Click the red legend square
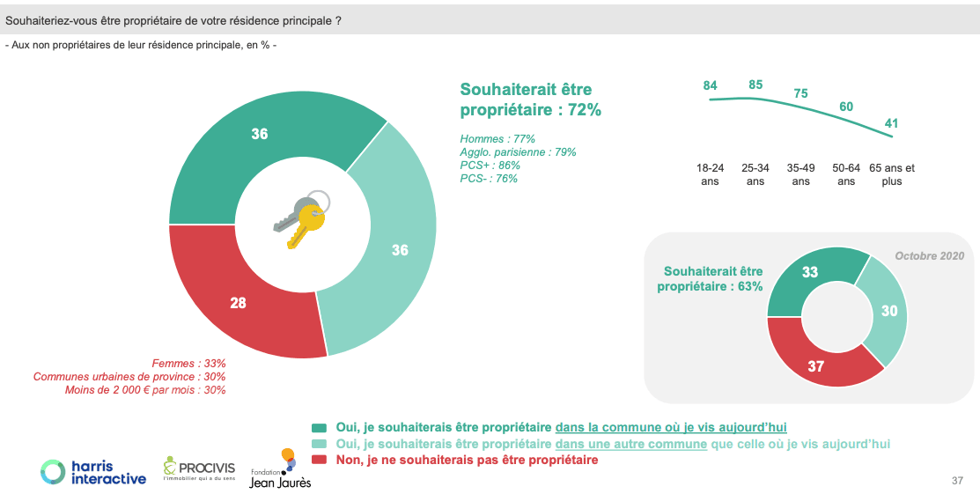Viewport: 980px width, 494px height. click(319, 460)
